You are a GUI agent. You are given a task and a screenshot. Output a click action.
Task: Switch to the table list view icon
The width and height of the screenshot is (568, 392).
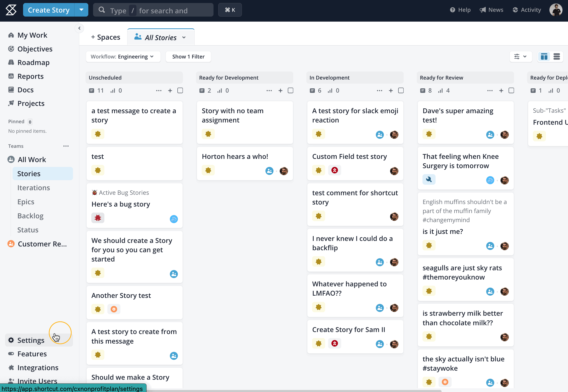pos(557,56)
